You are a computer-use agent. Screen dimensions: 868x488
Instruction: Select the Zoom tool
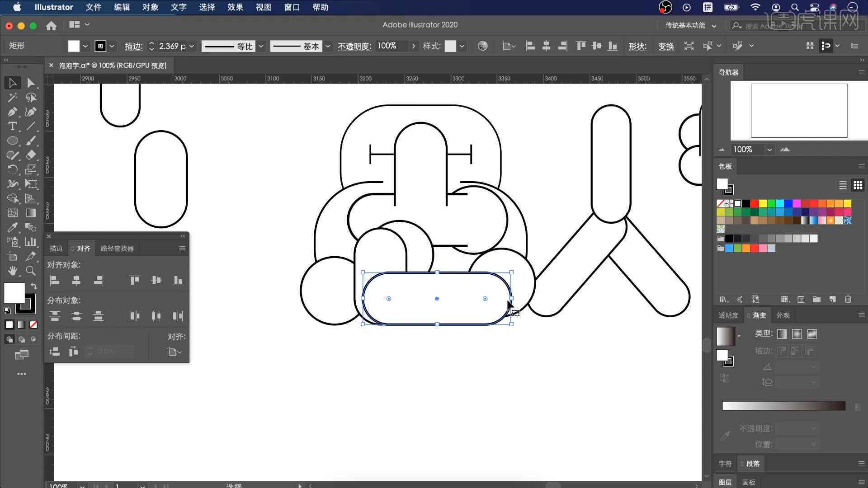point(31,271)
